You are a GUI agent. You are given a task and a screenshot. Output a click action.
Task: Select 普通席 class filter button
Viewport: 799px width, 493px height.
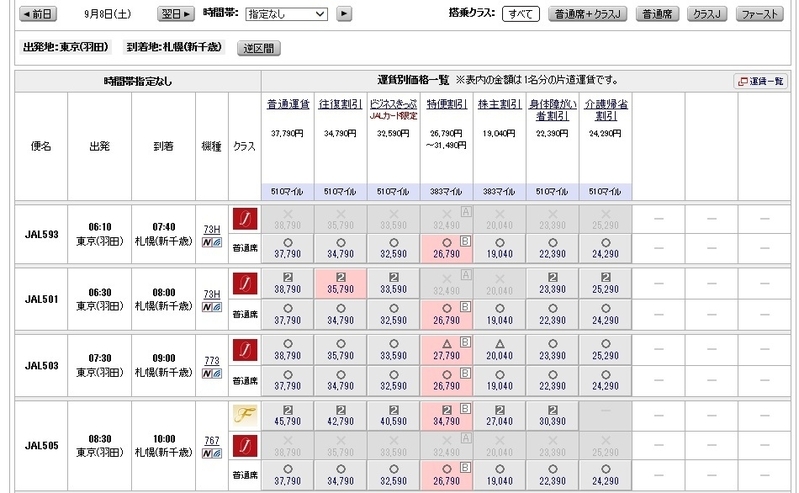click(x=657, y=14)
